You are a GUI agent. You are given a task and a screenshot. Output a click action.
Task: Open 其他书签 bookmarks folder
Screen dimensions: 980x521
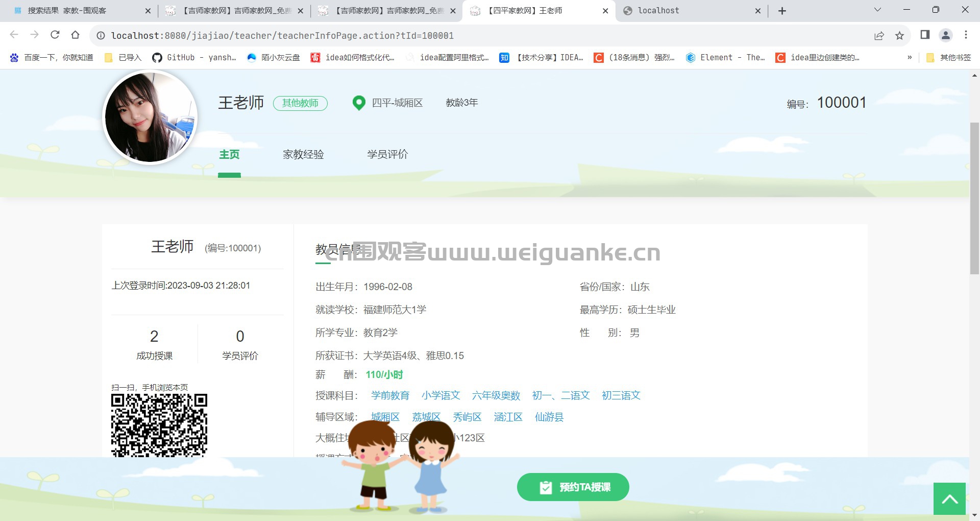pyautogui.click(x=949, y=57)
